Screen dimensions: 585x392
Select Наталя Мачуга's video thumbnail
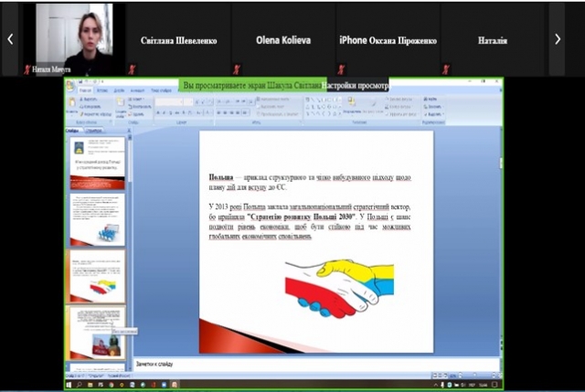click(x=74, y=38)
